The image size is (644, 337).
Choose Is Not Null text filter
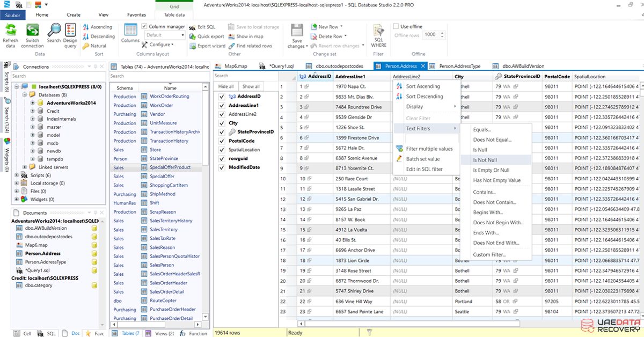click(x=495, y=160)
